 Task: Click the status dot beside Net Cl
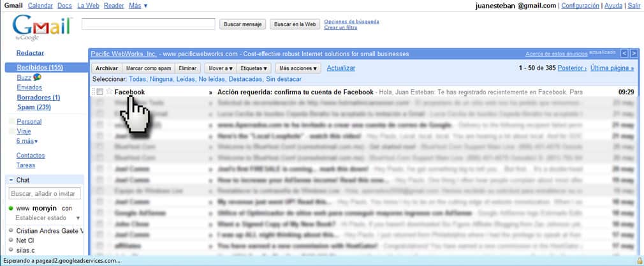coord(11,240)
